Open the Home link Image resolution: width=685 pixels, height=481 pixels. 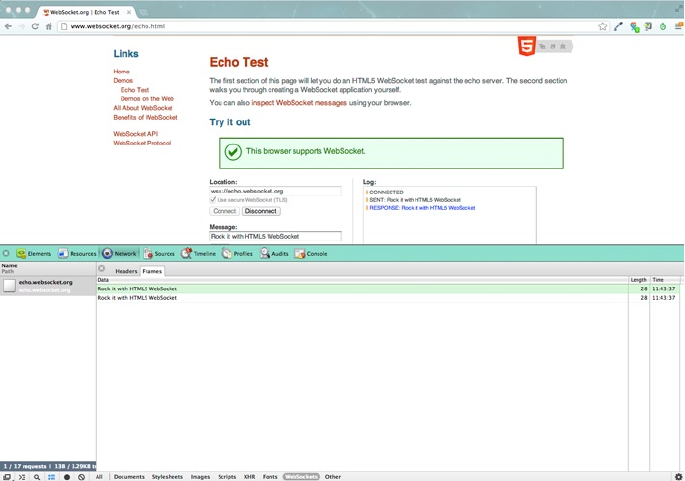click(x=121, y=71)
